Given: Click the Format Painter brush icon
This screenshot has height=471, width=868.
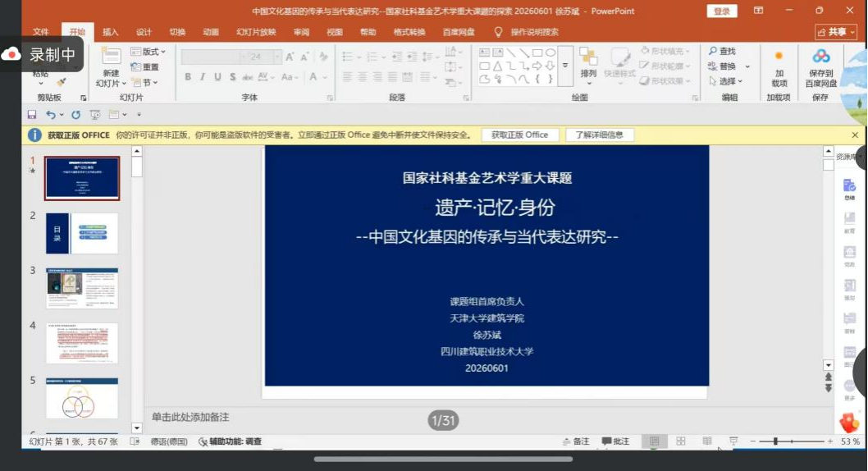Looking at the screenshot, I should pyautogui.click(x=61, y=83).
